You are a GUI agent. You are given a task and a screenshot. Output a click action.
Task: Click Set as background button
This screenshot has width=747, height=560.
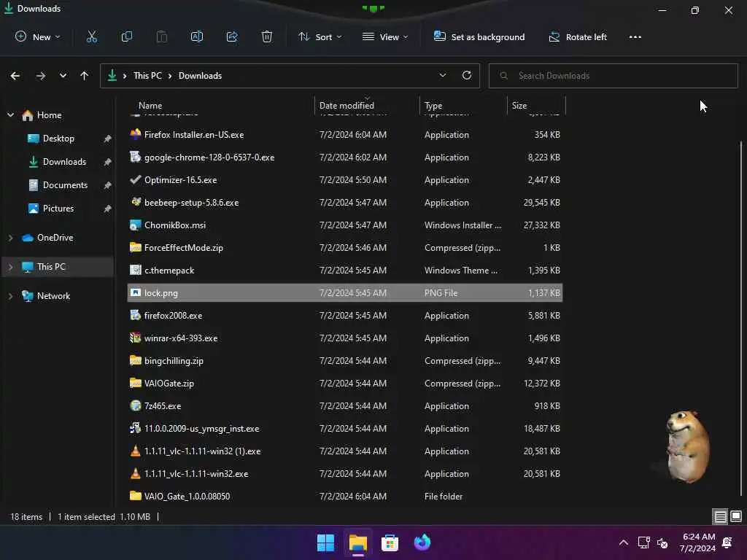pyautogui.click(x=479, y=36)
